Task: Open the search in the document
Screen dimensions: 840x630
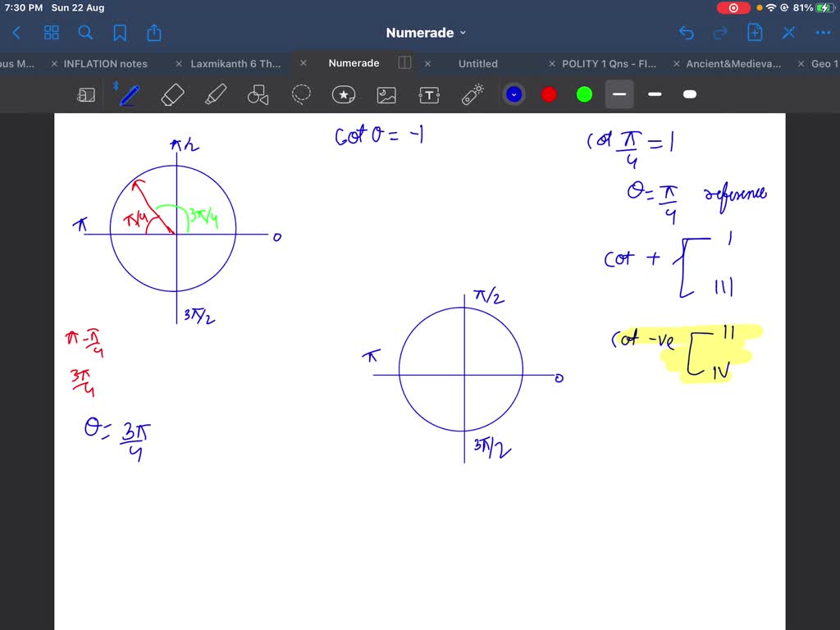Action: coord(85,33)
